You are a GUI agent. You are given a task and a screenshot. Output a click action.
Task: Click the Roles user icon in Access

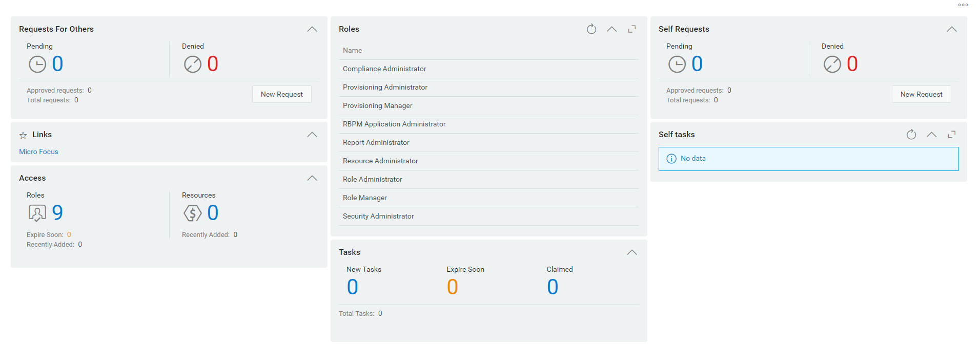[x=37, y=213]
